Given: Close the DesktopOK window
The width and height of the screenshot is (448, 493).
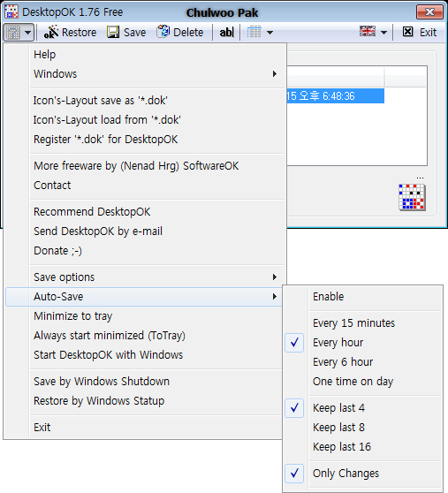Looking at the screenshot, I should coord(429,12).
